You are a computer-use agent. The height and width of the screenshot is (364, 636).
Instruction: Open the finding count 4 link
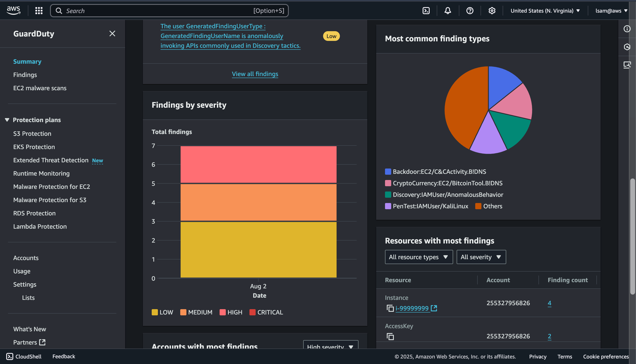point(550,303)
